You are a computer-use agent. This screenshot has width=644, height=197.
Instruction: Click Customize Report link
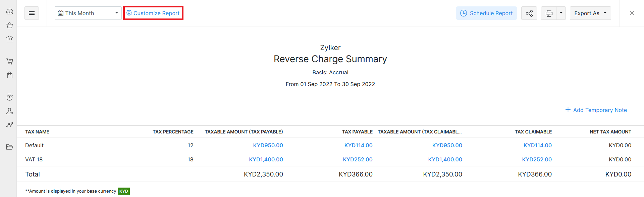coord(153,13)
